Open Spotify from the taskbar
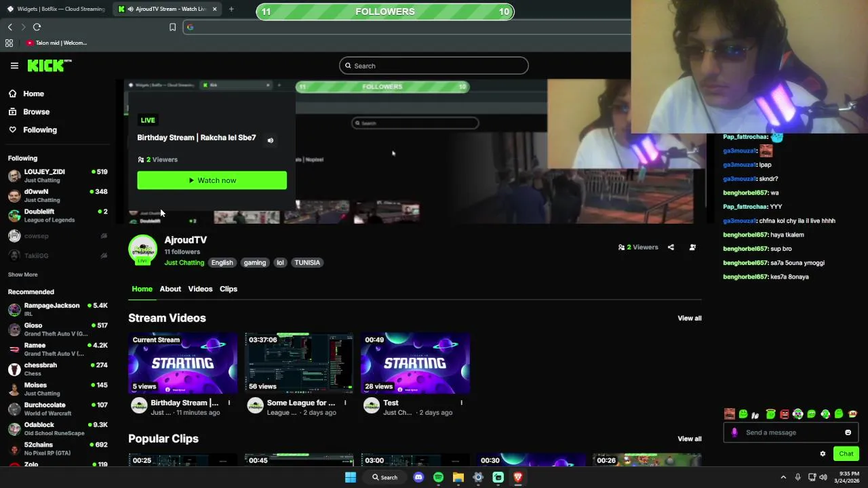This screenshot has width=868, height=488. click(438, 477)
